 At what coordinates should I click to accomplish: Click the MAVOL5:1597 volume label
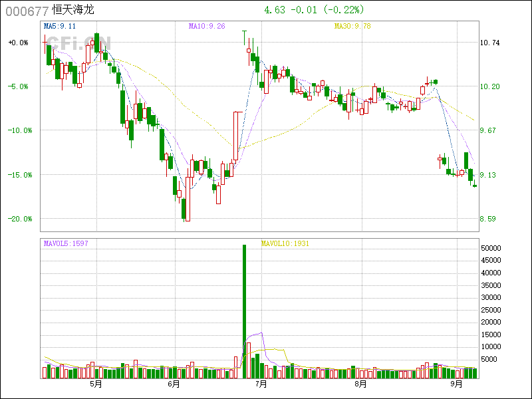pyautogui.click(x=66, y=243)
